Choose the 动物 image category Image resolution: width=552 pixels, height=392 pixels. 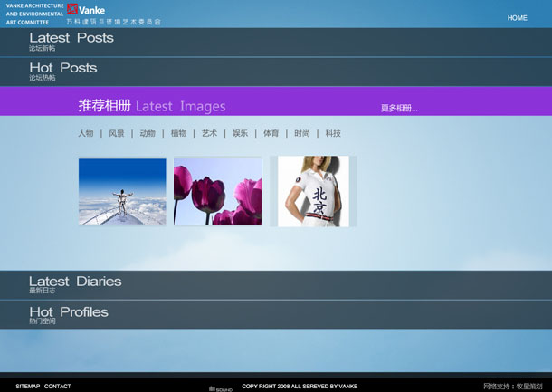(x=148, y=133)
